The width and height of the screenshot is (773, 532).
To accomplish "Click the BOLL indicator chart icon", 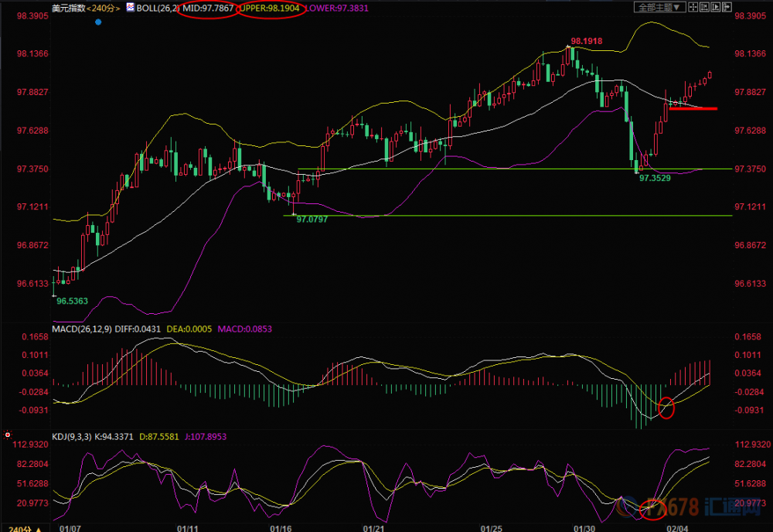I will pyautogui.click(x=130, y=7).
